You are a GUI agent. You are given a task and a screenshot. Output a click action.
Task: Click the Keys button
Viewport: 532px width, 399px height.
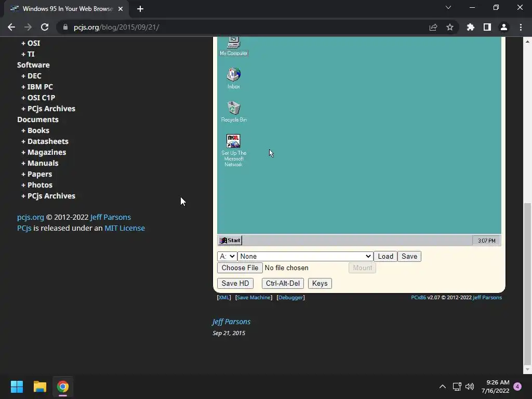click(x=320, y=283)
